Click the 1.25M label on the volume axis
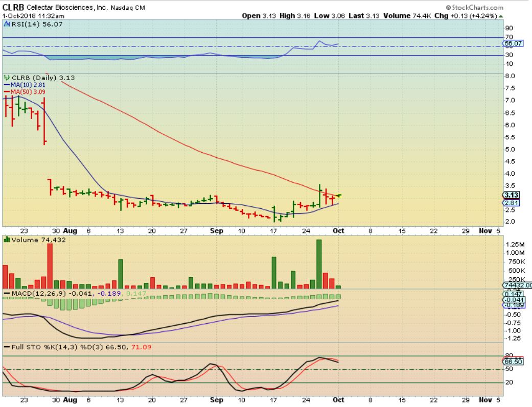Image resolution: width=532 pixels, height=407 pixels. (x=515, y=245)
